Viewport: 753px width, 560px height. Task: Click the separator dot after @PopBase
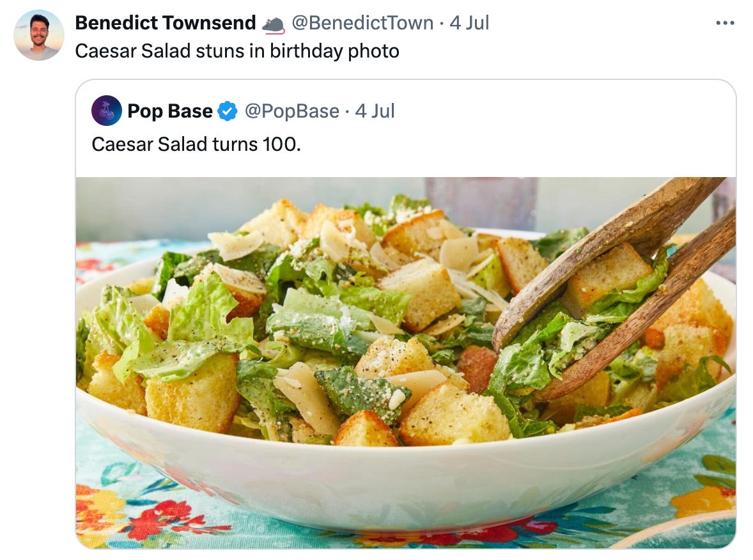(347, 111)
